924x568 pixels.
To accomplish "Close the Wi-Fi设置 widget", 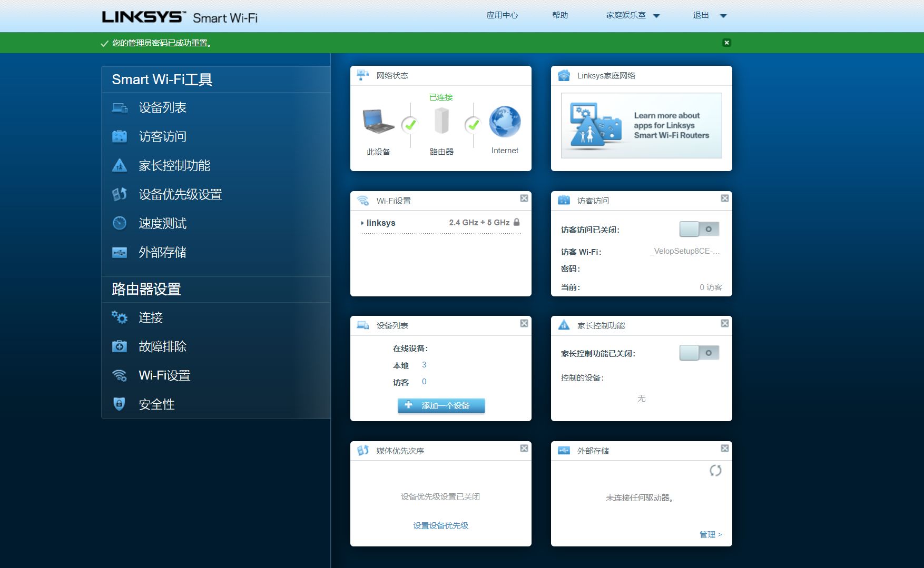I will click(524, 198).
